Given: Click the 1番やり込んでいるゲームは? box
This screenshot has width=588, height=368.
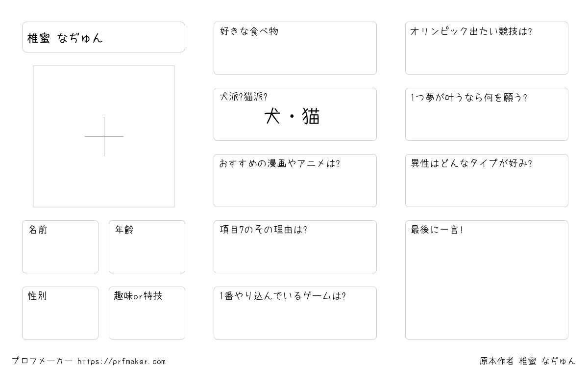Looking at the screenshot, I should [295, 313].
